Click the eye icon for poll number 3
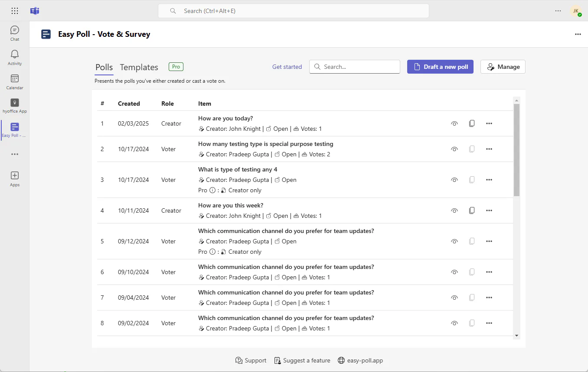 coord(454,180)
